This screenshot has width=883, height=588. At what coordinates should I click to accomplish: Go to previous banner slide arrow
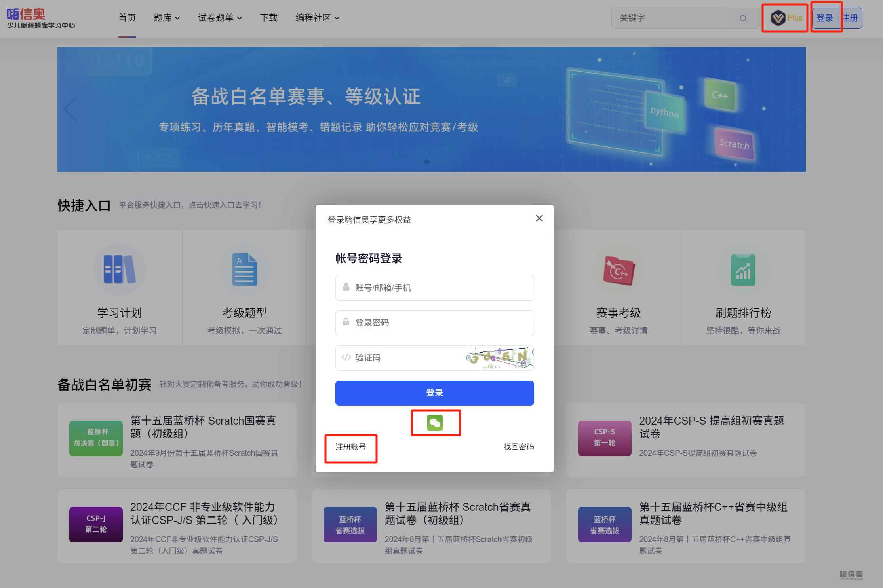coord(70,109)
